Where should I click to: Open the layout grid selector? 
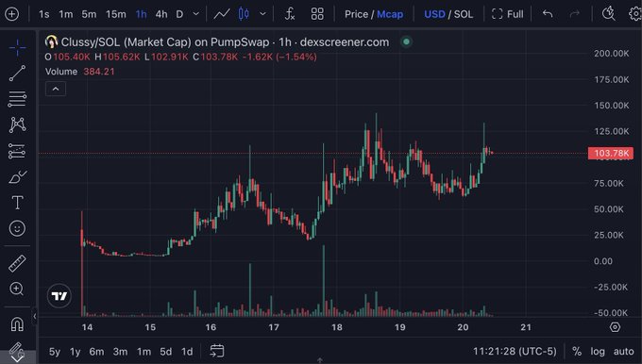point(317,14)
